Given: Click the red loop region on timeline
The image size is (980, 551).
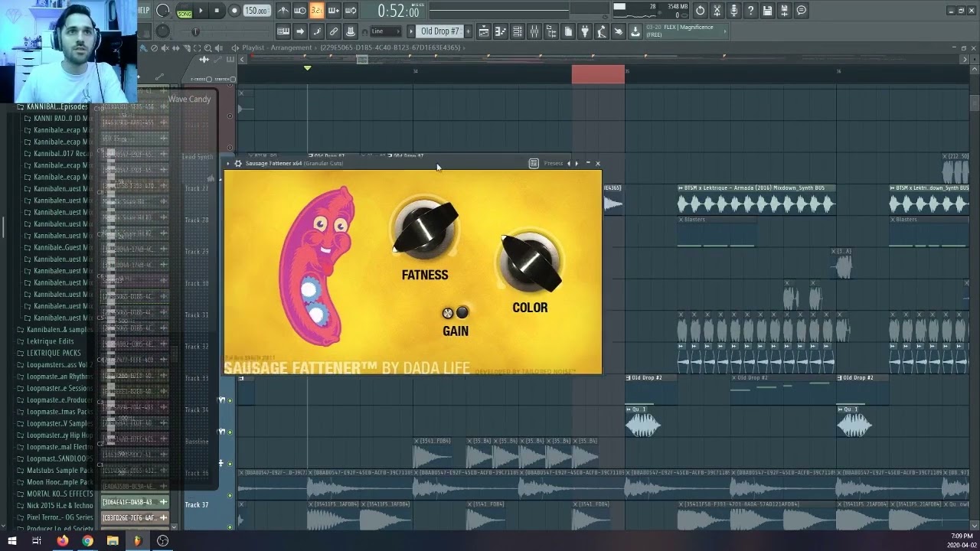Looking at the screenshot, I should click(598, 74).
